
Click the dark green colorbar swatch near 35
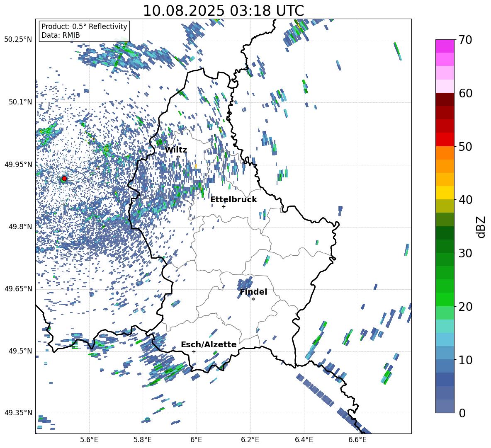[445, 233]
